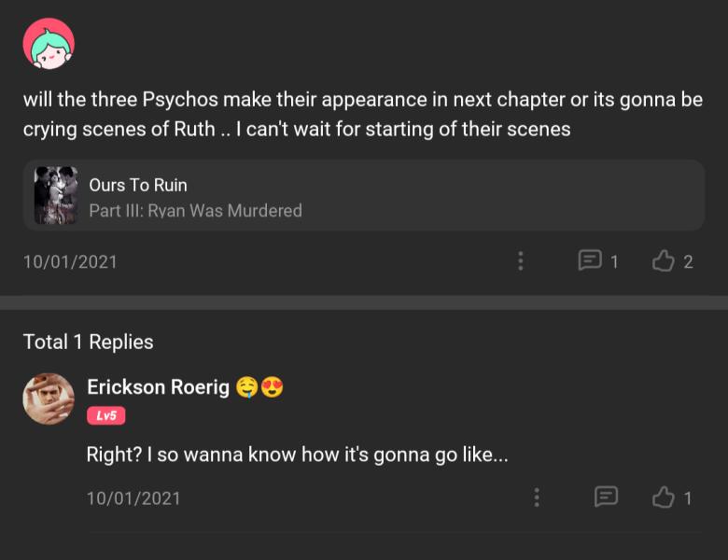This screenshot has height=560, width=728.
Task: Tap the date under Erickson's reply
Action: tap(133, 498)
